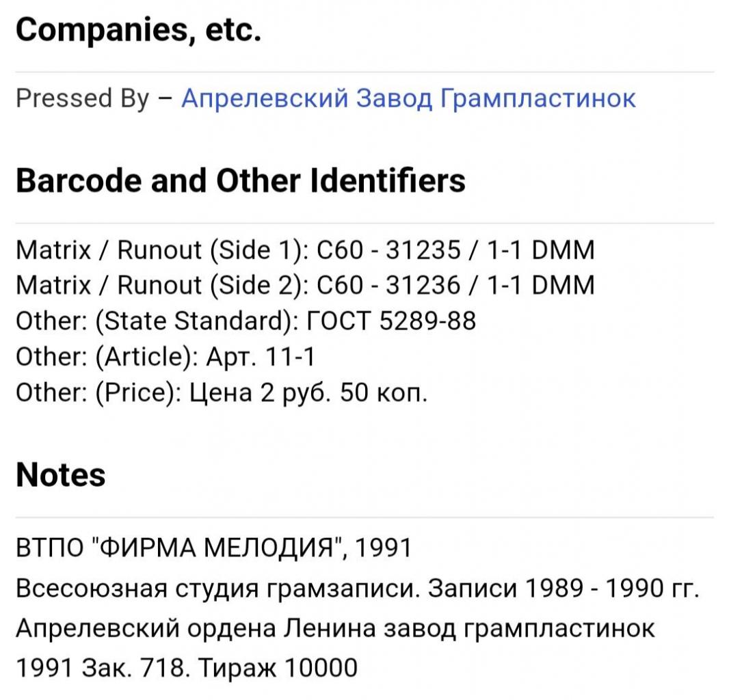Select the "Тираж 10000" text
729x700 pixels.
click(x=278, y=668)
